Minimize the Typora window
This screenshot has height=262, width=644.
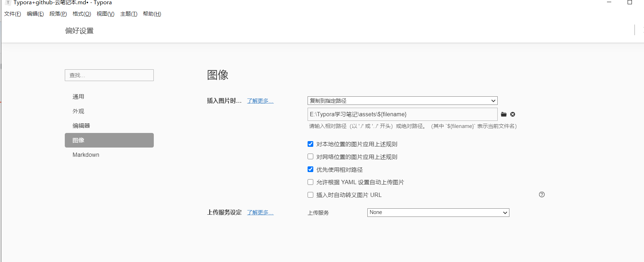tap(609, 2)
